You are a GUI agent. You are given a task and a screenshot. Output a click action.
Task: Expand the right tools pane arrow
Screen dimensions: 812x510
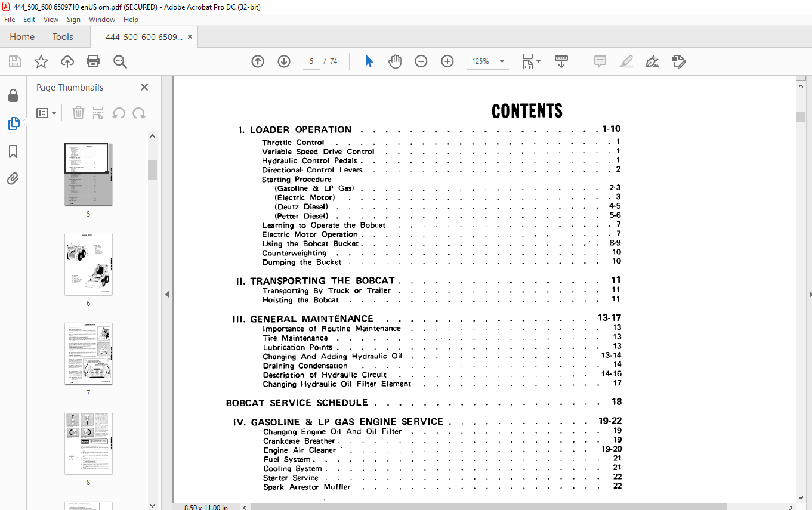pyautogui.click(x=810, y=294)
